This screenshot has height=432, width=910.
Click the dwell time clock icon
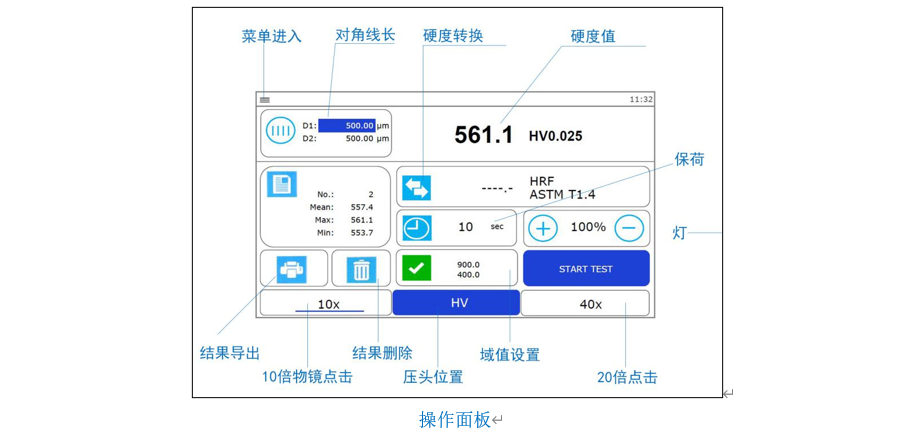click(416, 228)
